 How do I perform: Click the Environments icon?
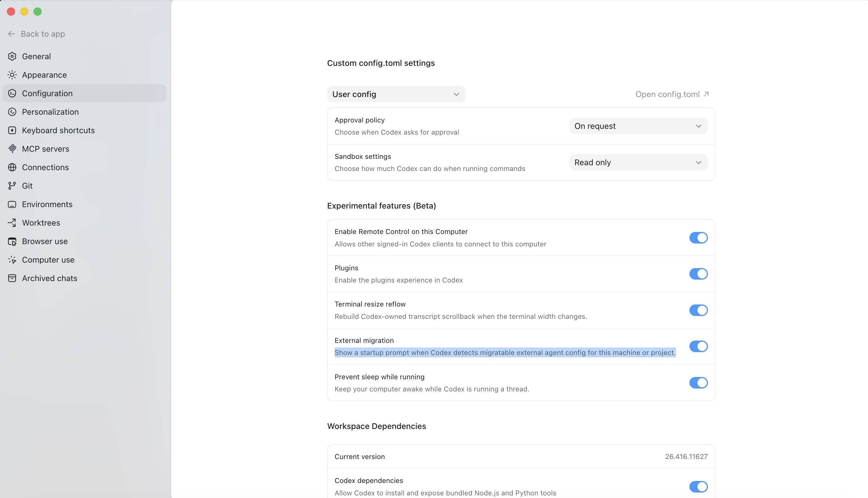pos(12,204)
